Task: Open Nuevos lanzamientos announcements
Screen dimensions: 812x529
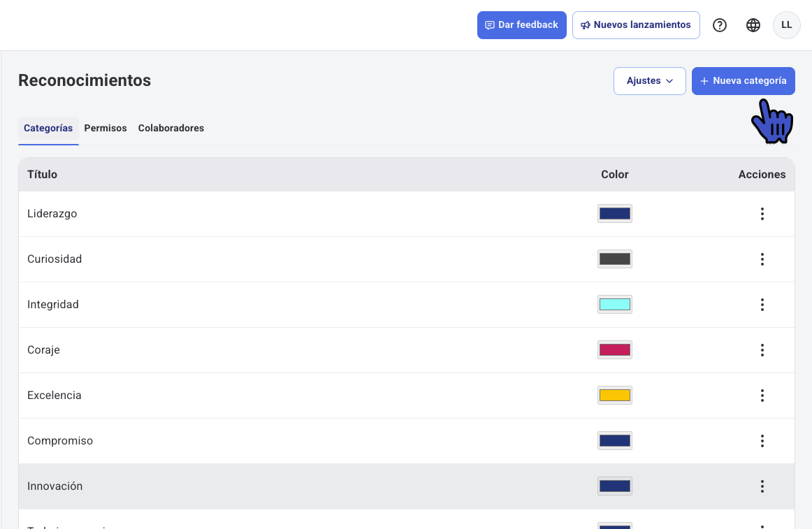Action: (x=636, y=25)
